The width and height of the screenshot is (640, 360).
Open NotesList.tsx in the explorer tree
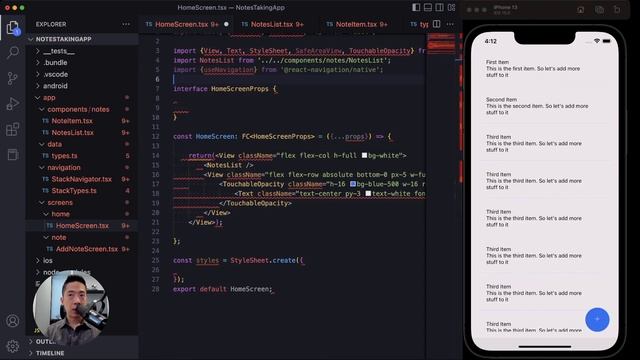[73, 133]
